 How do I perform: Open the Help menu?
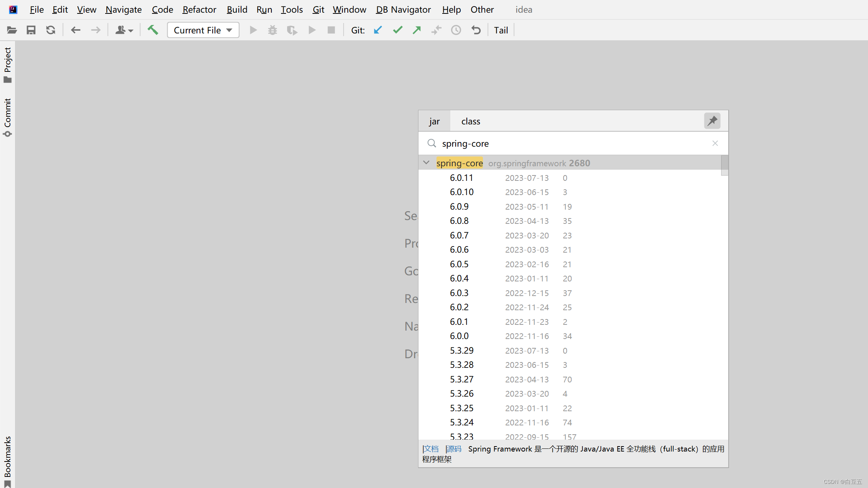tap(451, 10)
